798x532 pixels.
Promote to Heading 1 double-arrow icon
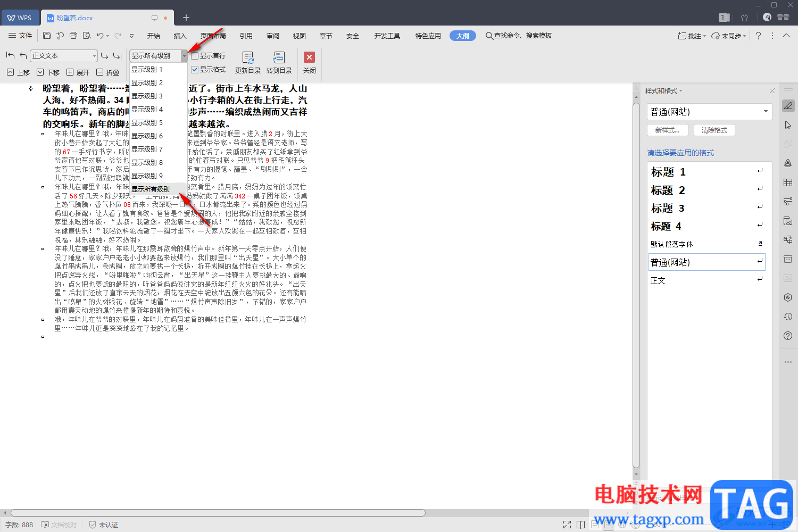pos(10,55)
